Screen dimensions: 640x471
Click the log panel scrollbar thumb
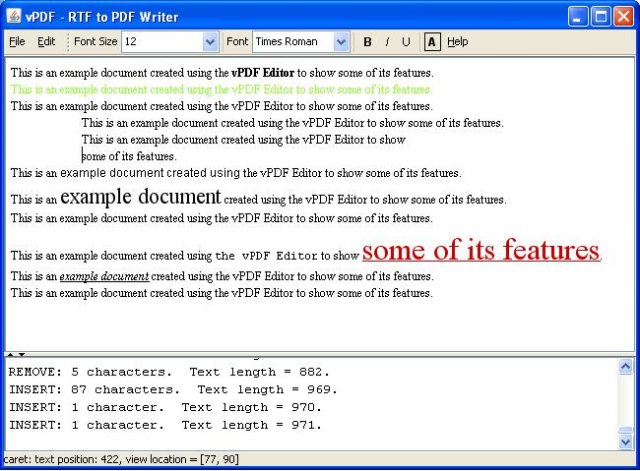point(625,430)
